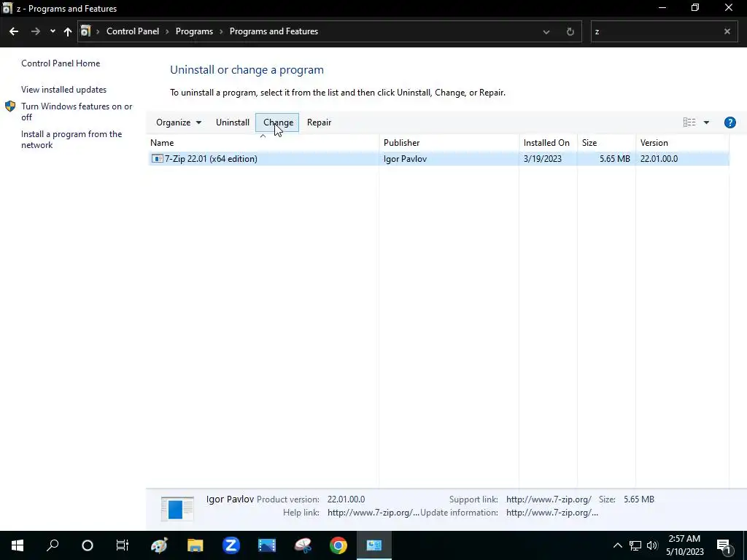Open the video editor icon on taskbar

point(267,545)
